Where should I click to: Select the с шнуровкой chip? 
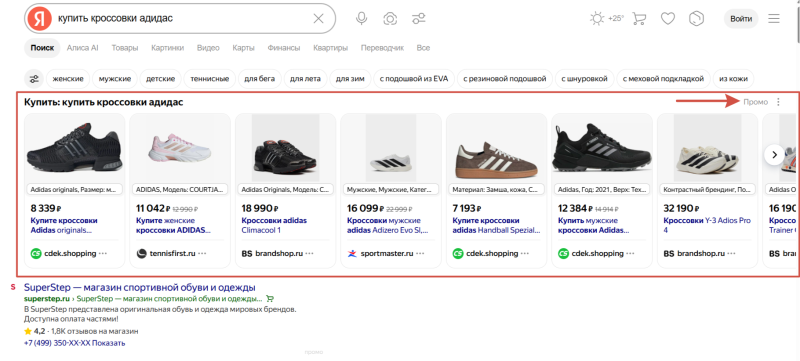click(584, 79)
